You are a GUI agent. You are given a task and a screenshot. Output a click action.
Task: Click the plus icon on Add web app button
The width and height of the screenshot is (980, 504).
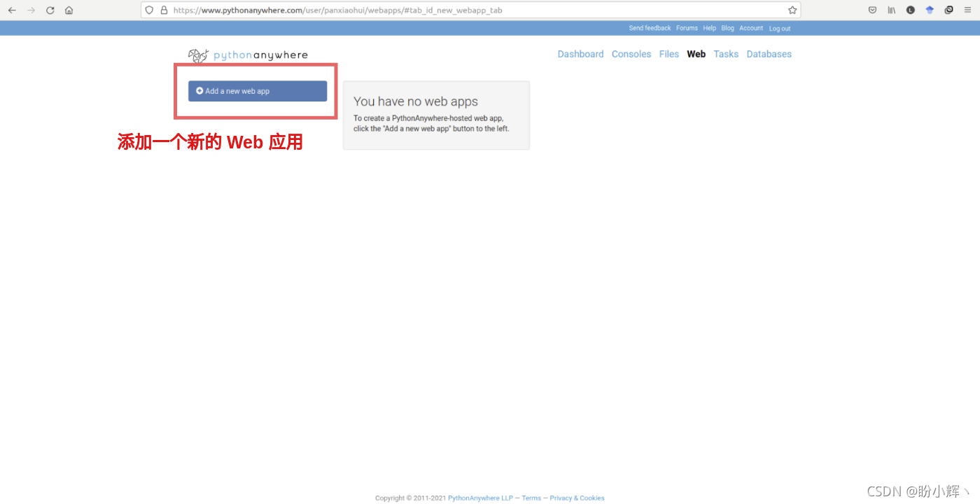tap(199, 91)
